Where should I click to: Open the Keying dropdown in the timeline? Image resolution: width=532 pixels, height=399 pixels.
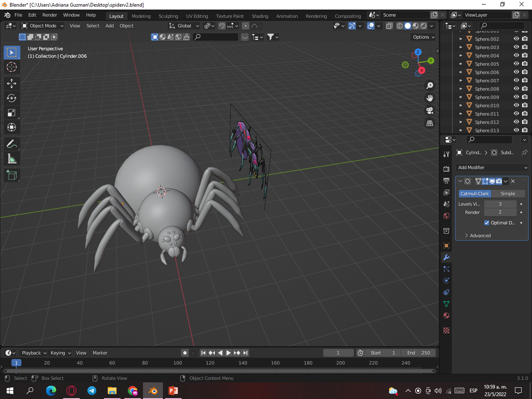tap(61, 353)
